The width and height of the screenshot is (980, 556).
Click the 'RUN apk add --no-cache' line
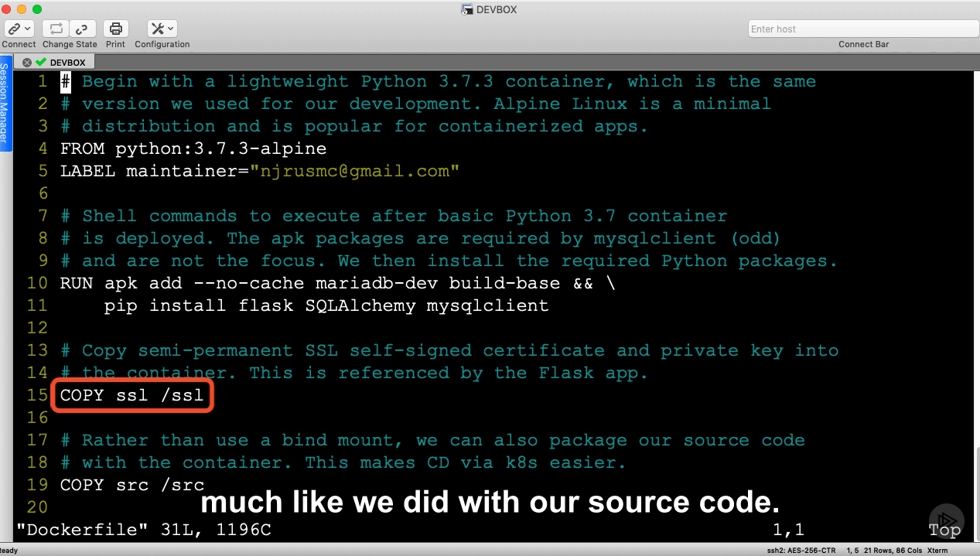click(x=338, y=283)
